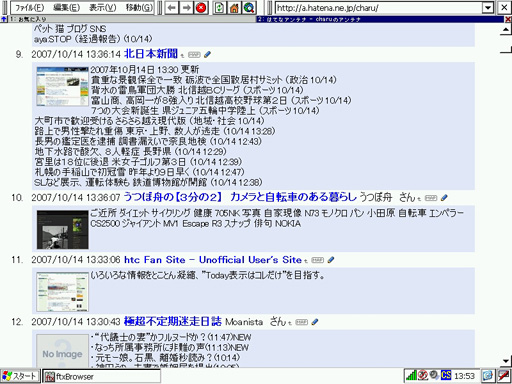
Task: Open the 移動(G) menu
Action: tap(139, 7)
